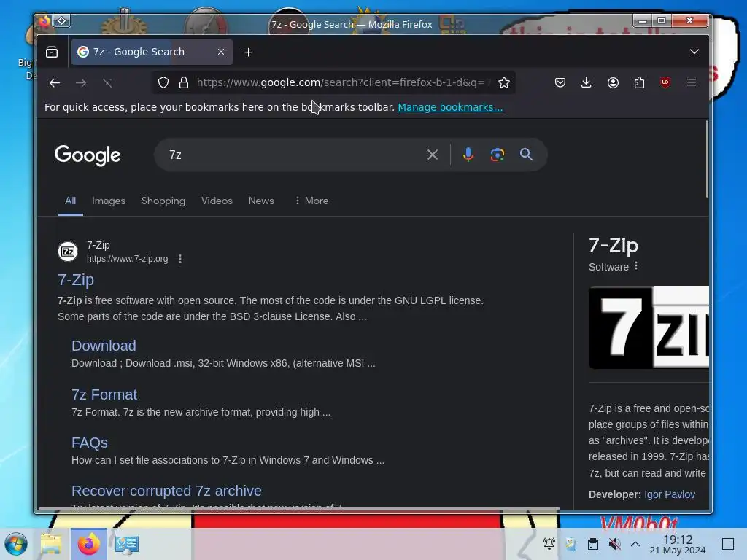This screenshot has width=747, height=560.
Task: Open options dots beside 7-zip.org URL
Action: click(180, 259)
